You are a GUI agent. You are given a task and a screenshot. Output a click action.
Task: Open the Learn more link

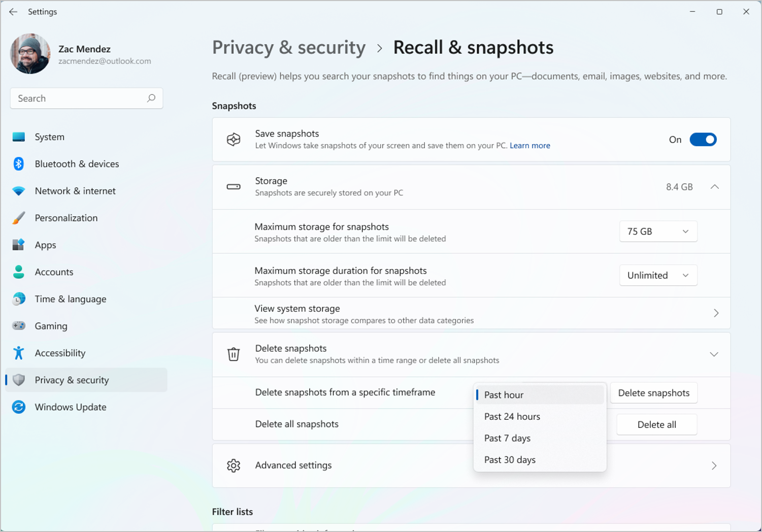click(x=530, y=146)
